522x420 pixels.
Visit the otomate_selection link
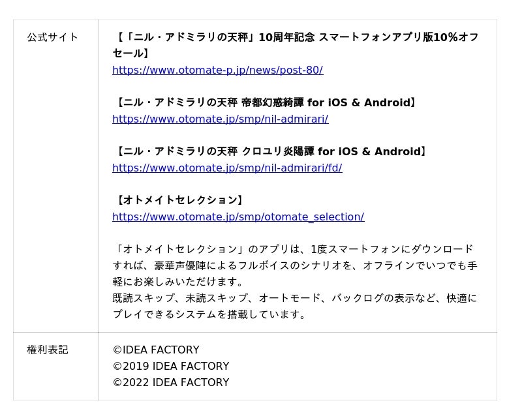238,217
